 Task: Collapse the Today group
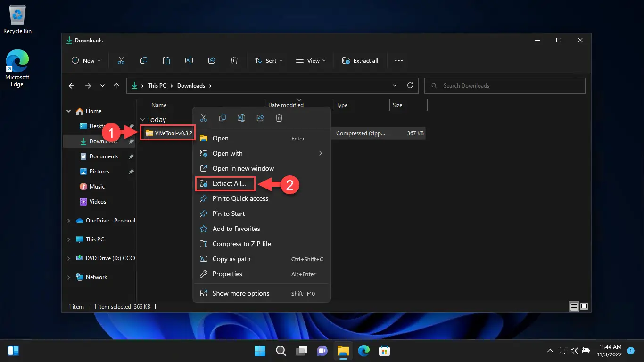point(142,120)
